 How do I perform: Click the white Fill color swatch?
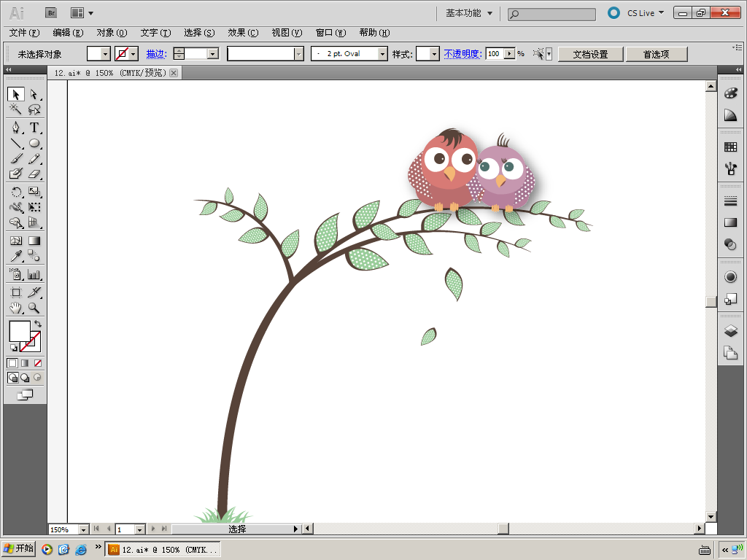[18, 330]
